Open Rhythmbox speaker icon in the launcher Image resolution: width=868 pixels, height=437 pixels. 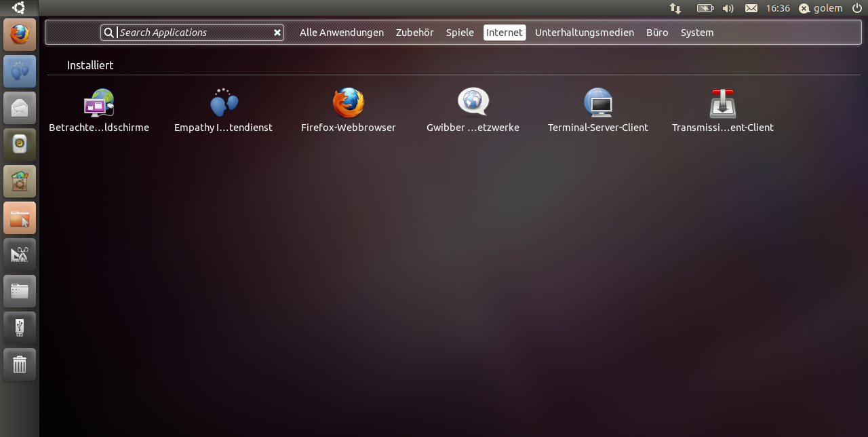click(20, 145)
